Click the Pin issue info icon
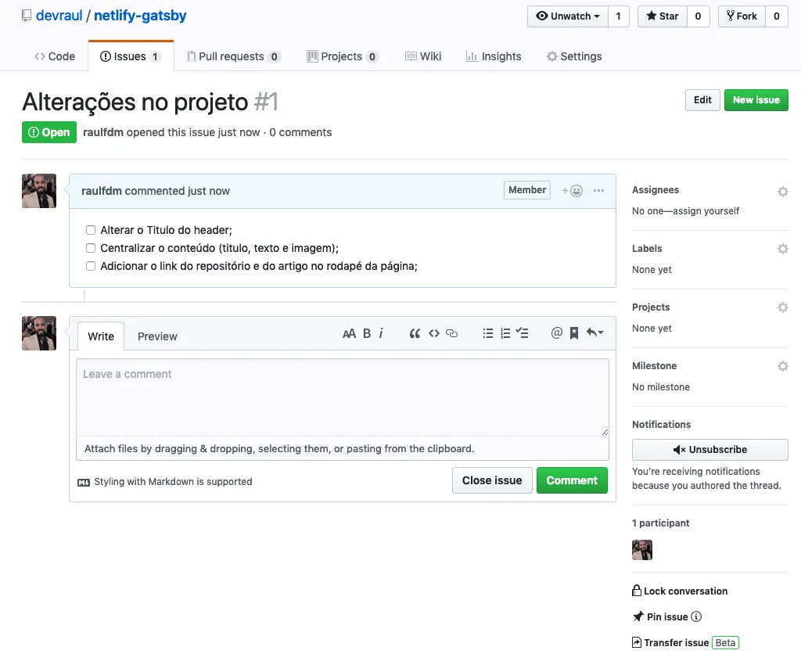Image resolution: width=801 pixels, height=672 pixels. (x=696, y=616)
